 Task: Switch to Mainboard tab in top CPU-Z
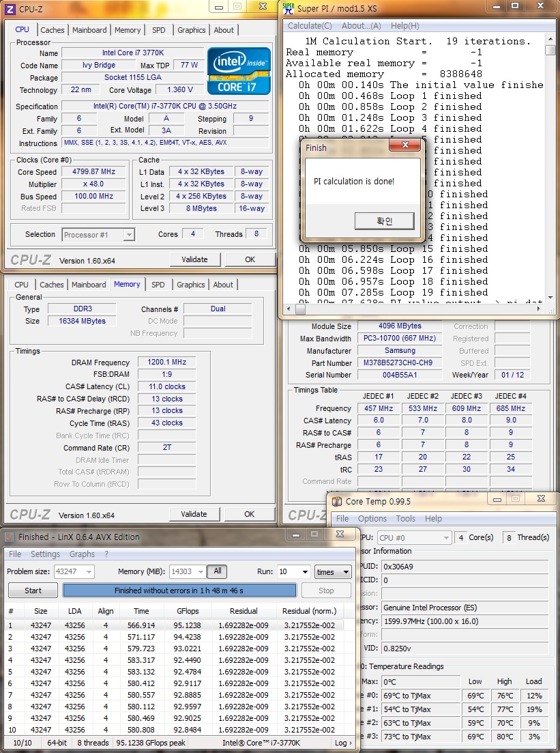[x=89, y=30]
